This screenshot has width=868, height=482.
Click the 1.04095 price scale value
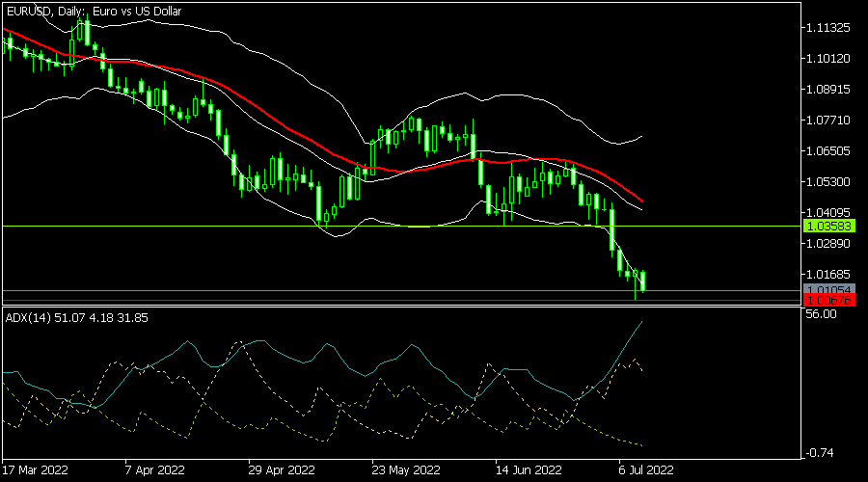[828, 213]
